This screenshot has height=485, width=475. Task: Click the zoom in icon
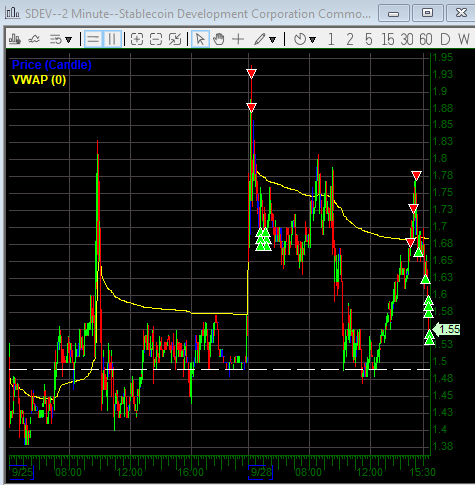[x=137, y=39]
